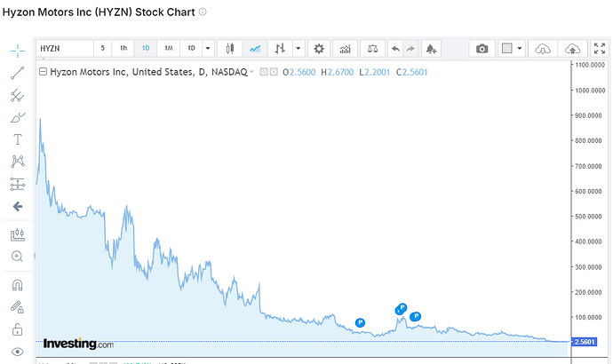Open series settings icon in legend
The width and height of the screenshot is (613, 364).
coord(274,72)
